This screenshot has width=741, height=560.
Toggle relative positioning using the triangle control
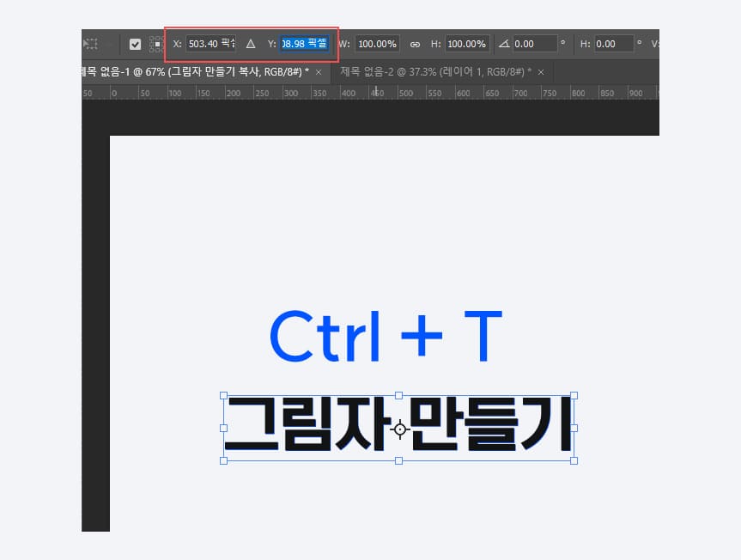[x=250, y=44]
